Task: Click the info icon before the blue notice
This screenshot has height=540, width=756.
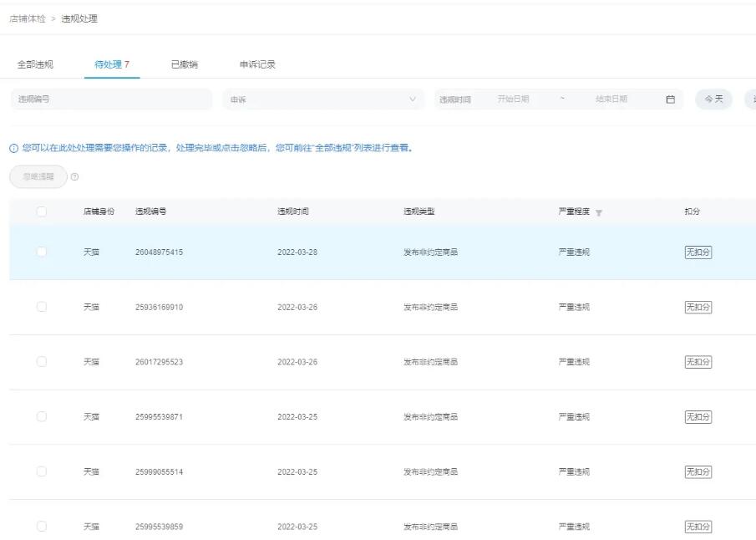Action: (x=14, y=148)
